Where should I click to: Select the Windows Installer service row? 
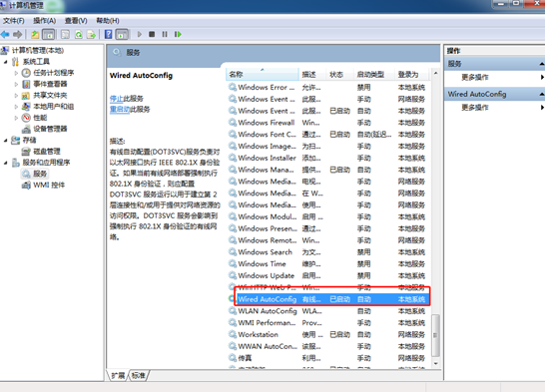pos(328,158)
